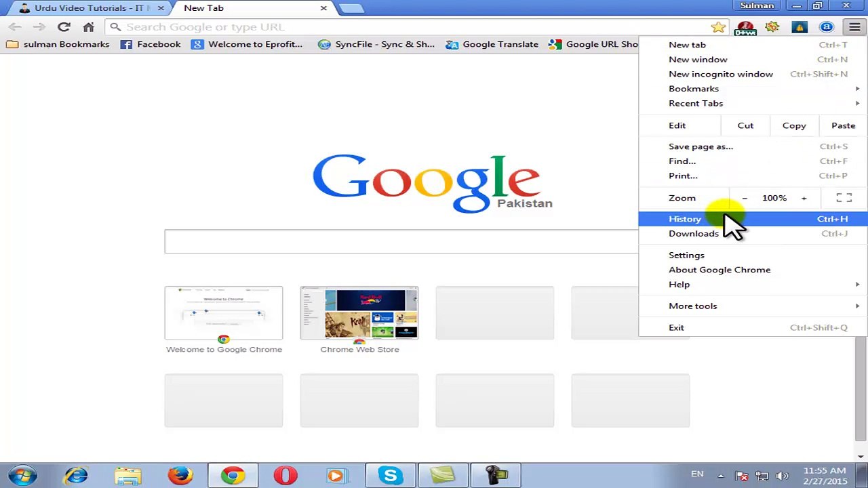Expand the Recent Tabs submenu
868x488 pixels.
tap(753, 103)
